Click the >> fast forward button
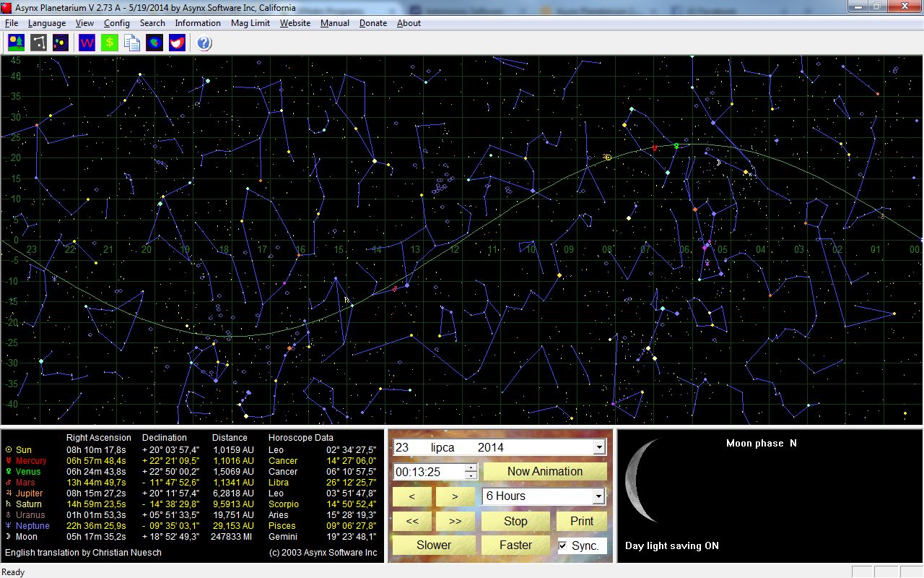The image size is (924, 578). point(455,522)
